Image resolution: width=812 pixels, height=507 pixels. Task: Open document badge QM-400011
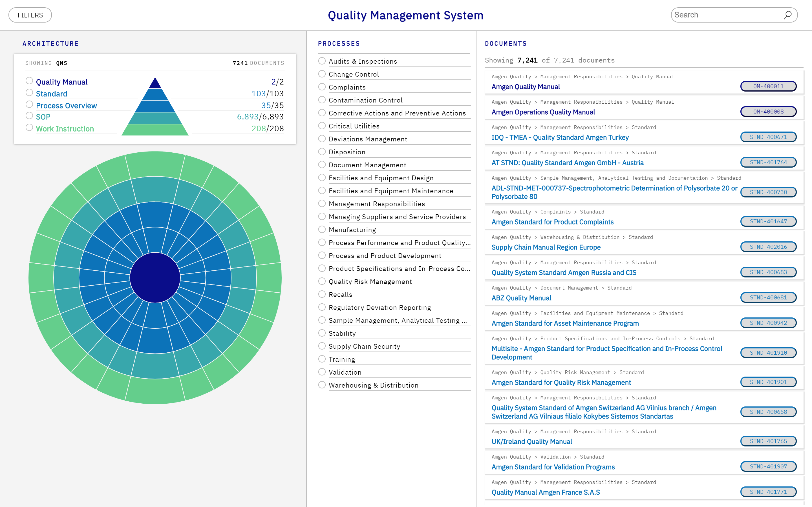click(x=768, y=86)
